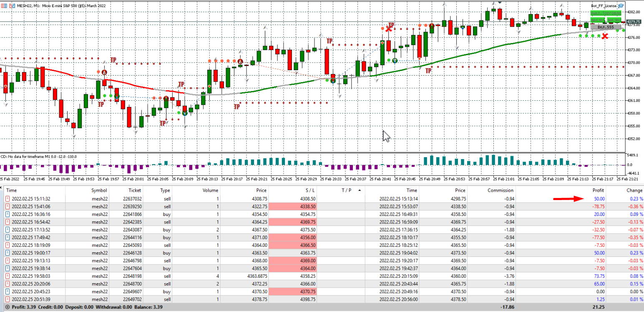Screen dimensions: 644x312
Task: Click the total profit 21.25
Action: [599, 307]
